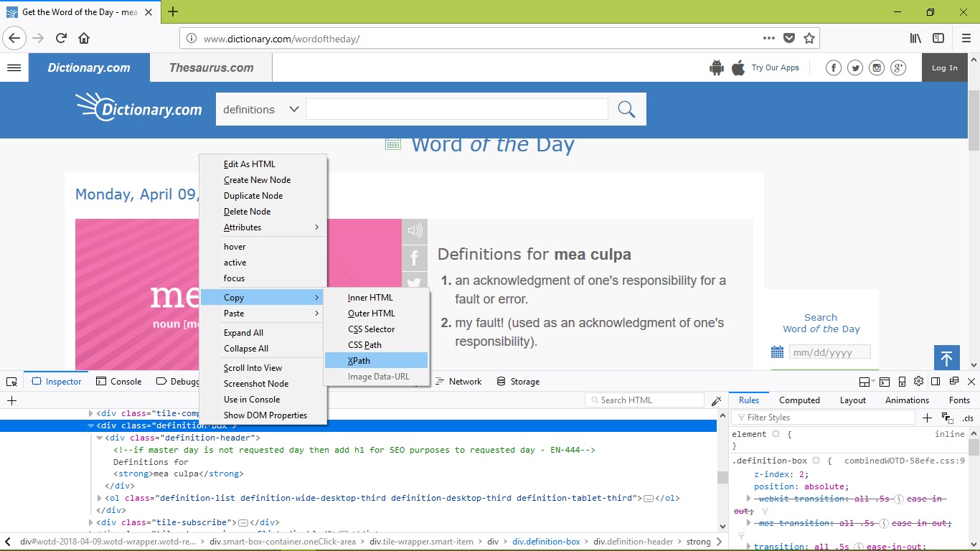Collapse the div definition-box node arrow
Image resolution: width=980 pixels, height=551 pixels.
coord(91,426)
